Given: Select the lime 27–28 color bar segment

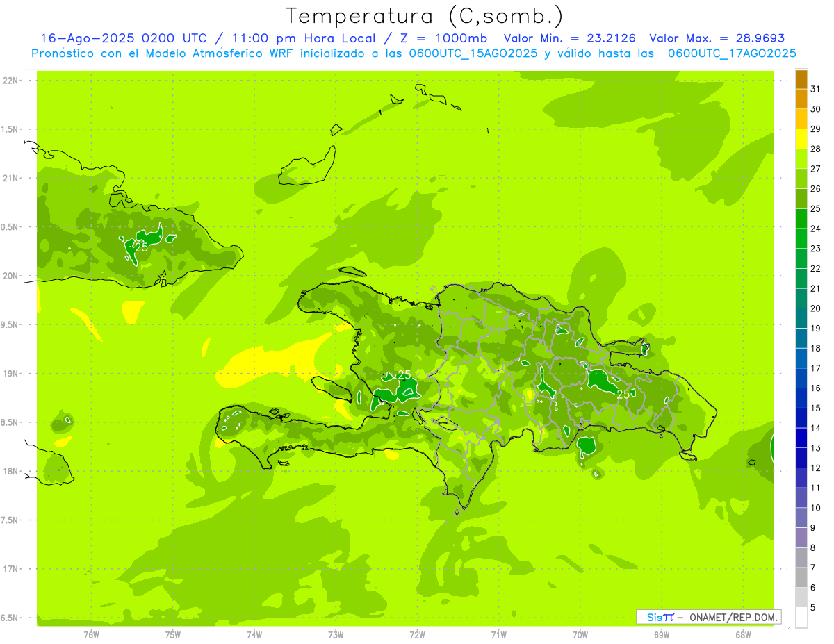Looking at the screenshot, I should pos(801,159).
